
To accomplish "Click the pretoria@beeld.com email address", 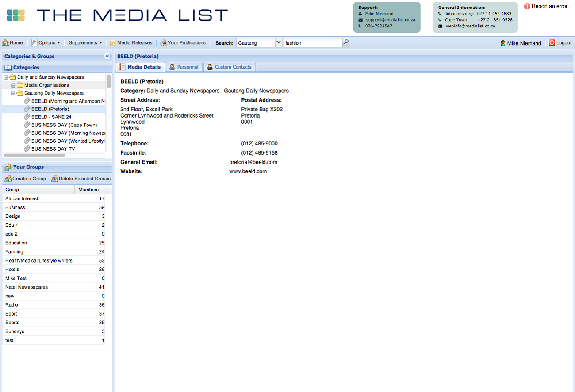I will (253, 162).
